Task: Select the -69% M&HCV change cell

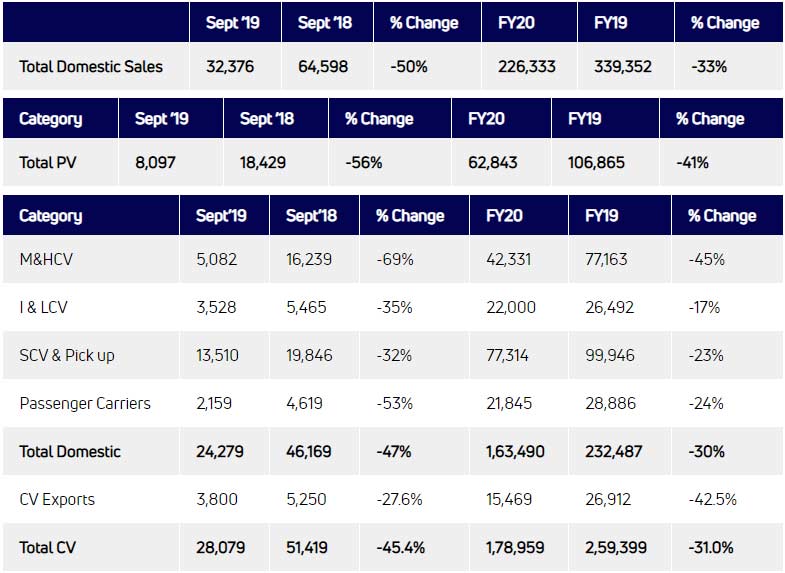Action: point(394,259)
